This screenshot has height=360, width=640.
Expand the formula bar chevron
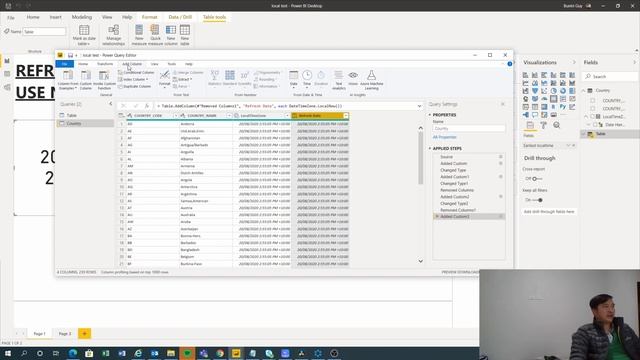[x=419, y=106]
